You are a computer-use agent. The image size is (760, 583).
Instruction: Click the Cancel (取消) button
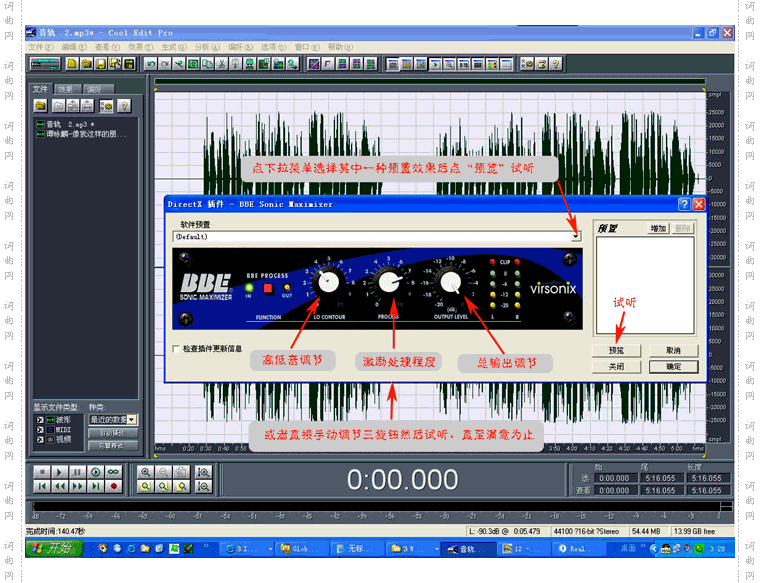[x=673, y=350]
